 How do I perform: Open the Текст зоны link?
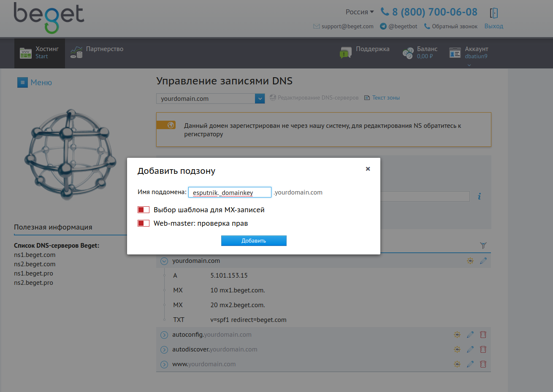coord(385,97)
